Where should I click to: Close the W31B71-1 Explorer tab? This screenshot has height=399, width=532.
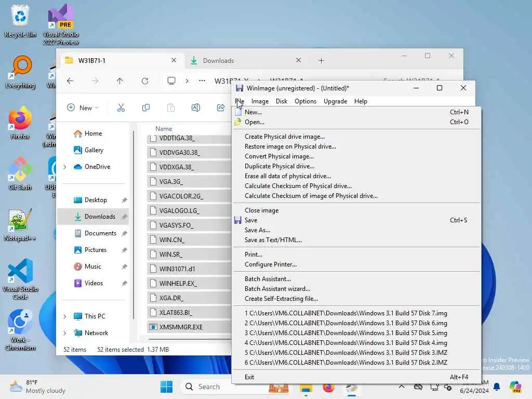(174, 60)
